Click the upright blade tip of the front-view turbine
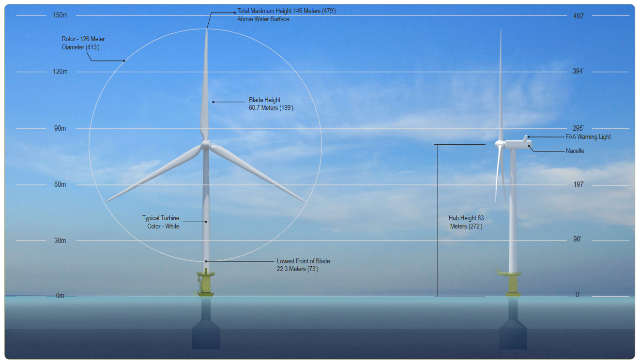Viewport: 640px width, 364px height. [207, 31]
